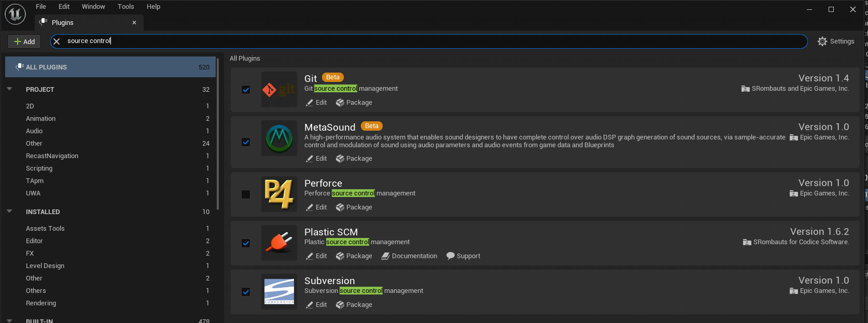Disable the Subversion plugin checkbox

[x=246, y=292]
